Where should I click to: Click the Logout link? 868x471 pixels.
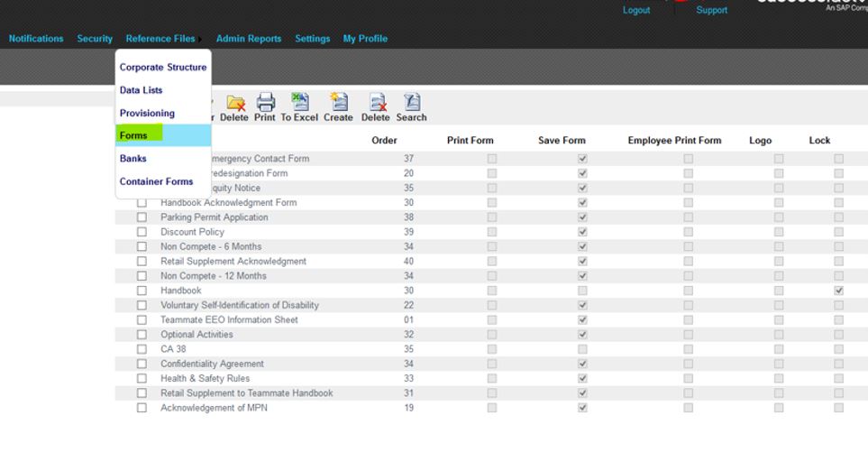[x=636, y=10]
